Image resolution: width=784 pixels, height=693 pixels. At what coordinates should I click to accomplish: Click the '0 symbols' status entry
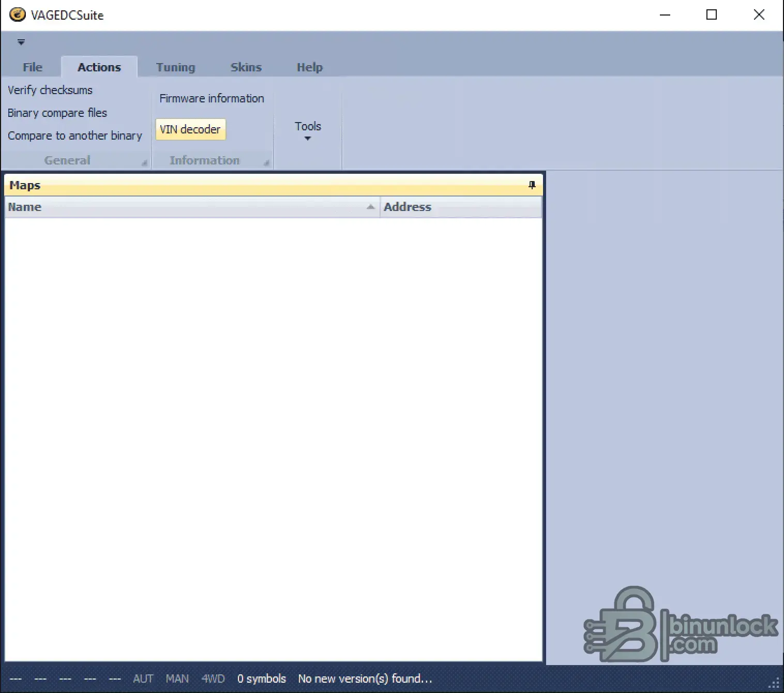point(262,679)
